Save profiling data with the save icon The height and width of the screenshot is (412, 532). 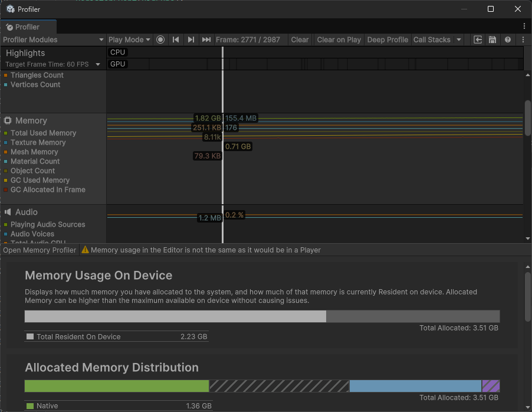[492, 40]
